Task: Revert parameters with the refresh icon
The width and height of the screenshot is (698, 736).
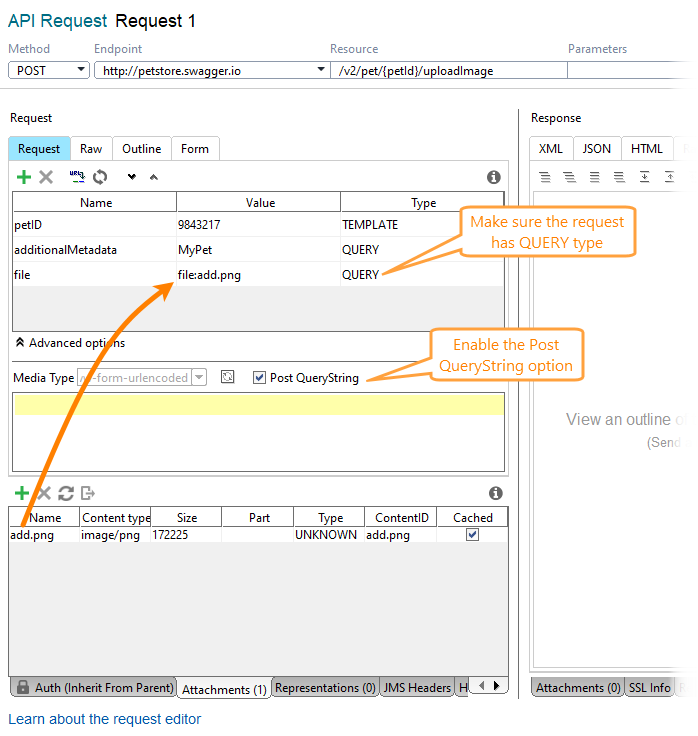Action: coord(100,177)
